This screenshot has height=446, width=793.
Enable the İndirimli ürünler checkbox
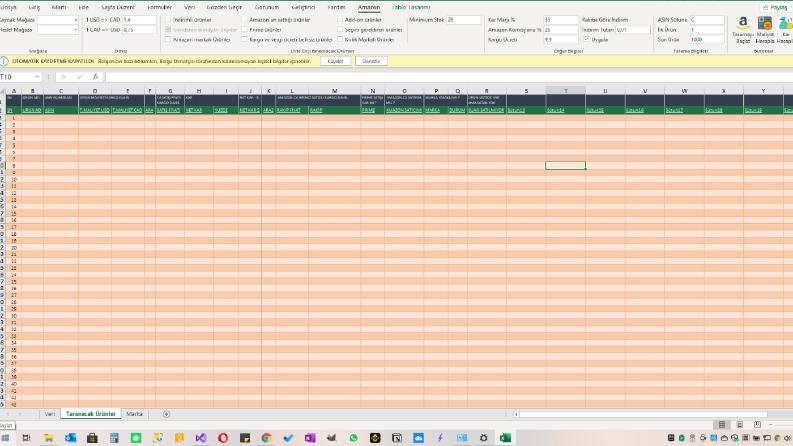[x=168, y=20]
